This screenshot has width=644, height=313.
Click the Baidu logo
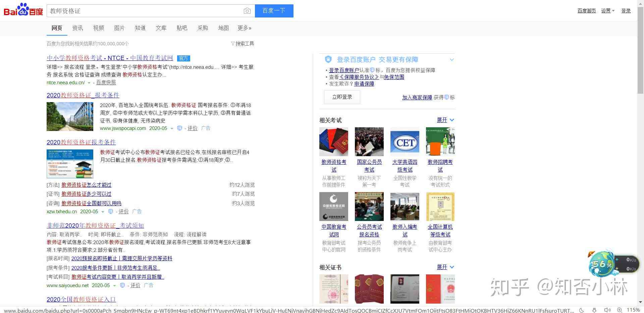pos(23,9)
